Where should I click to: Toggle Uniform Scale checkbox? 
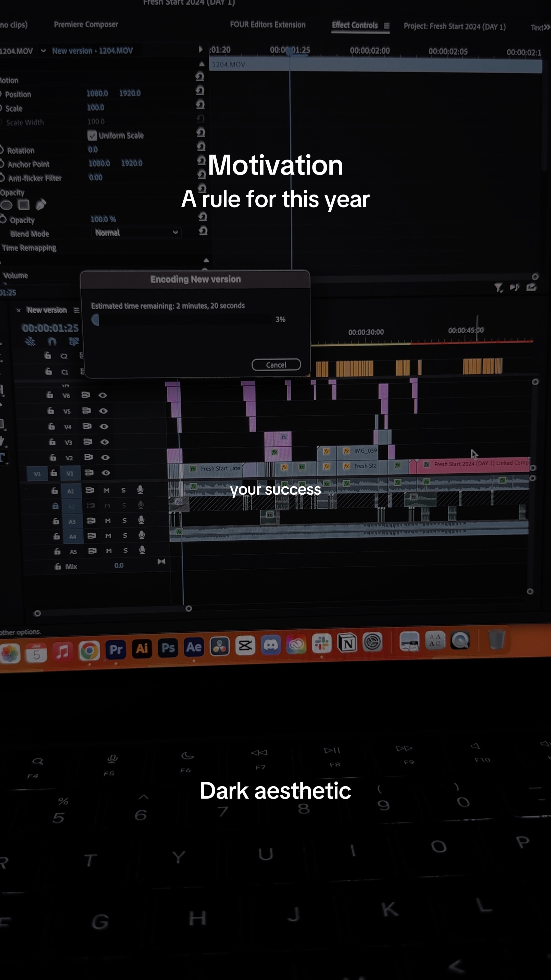pyautogui.click(x=92, y=136)
